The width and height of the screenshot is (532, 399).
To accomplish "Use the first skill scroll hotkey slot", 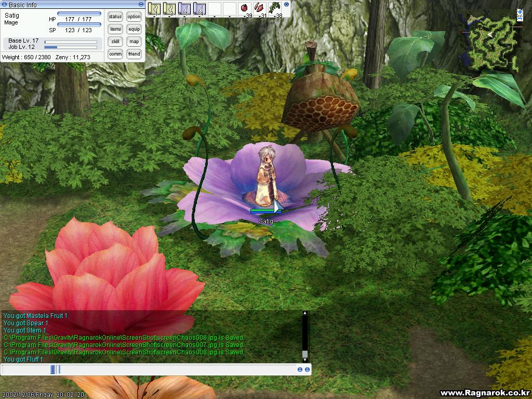I will (154, 8).
